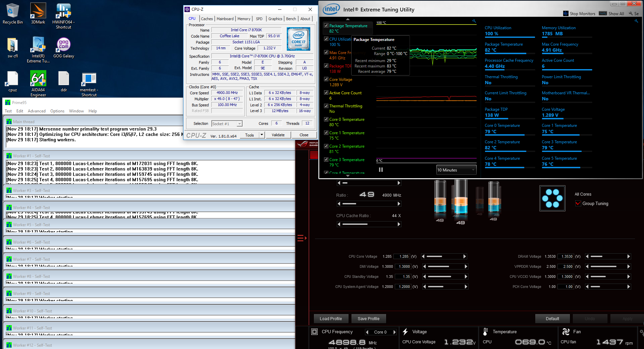The image size is (644, 349).
Task: Switch to the Mainboard tab in CPU-Z
Action: pos(225,19)
